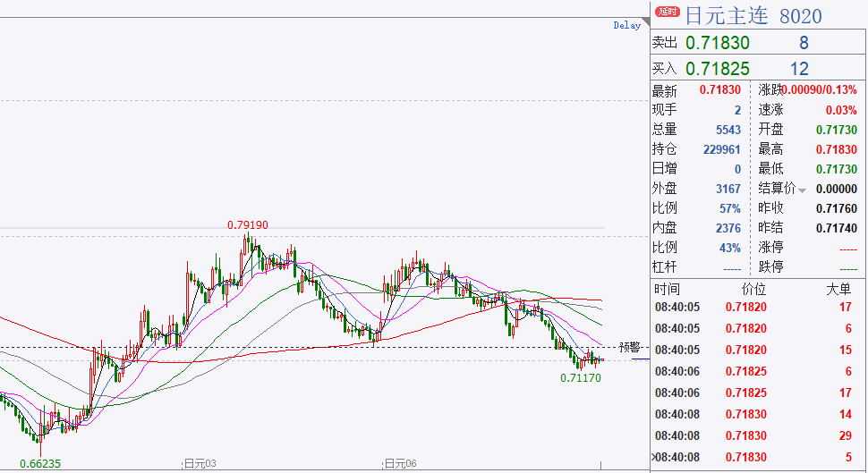Click the 杠杆 leverage label
Viewport: 868px width, 473px height.
664,266
